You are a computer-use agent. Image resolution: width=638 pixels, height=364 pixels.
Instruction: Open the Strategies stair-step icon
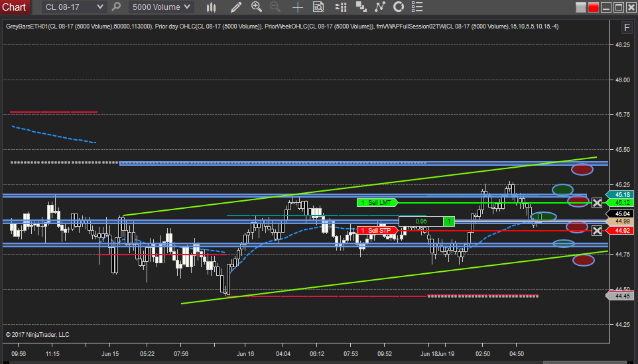coord(361,7)
